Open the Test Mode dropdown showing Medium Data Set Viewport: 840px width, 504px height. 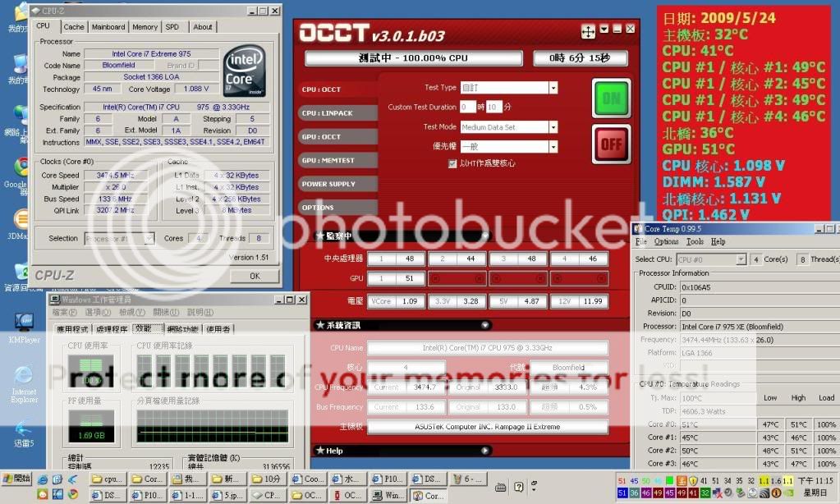553,127
